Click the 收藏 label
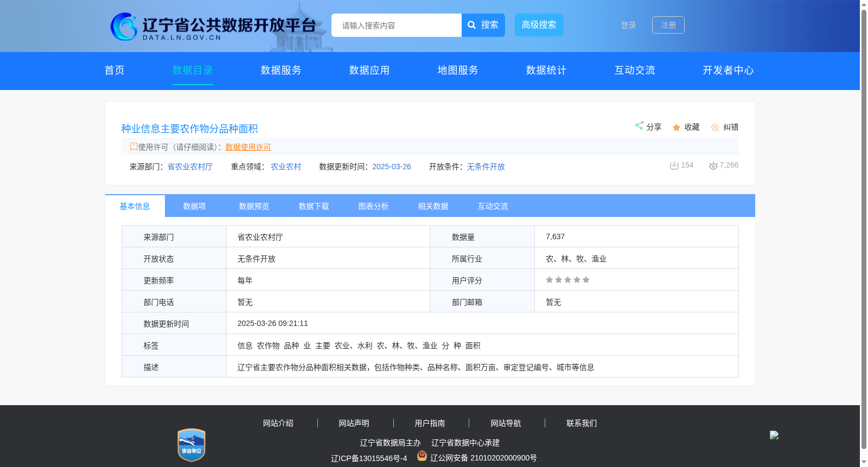Screen dimensions: 868x467 [x=692, y=127]
